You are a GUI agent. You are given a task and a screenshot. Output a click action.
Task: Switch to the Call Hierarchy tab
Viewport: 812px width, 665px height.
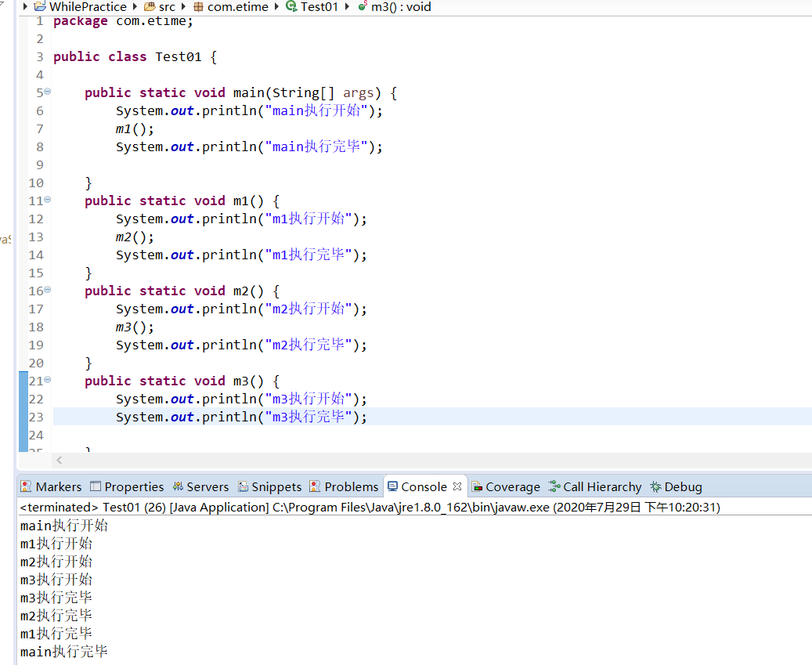tap(595, 487)
